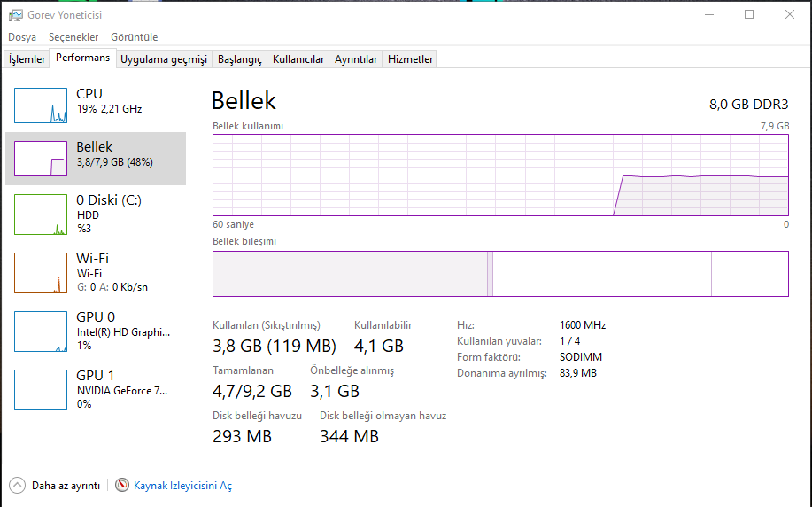Switch to the İşlemler tab
Screen dimensions: 812x507
pyautogui.click(x=27, y=59)
